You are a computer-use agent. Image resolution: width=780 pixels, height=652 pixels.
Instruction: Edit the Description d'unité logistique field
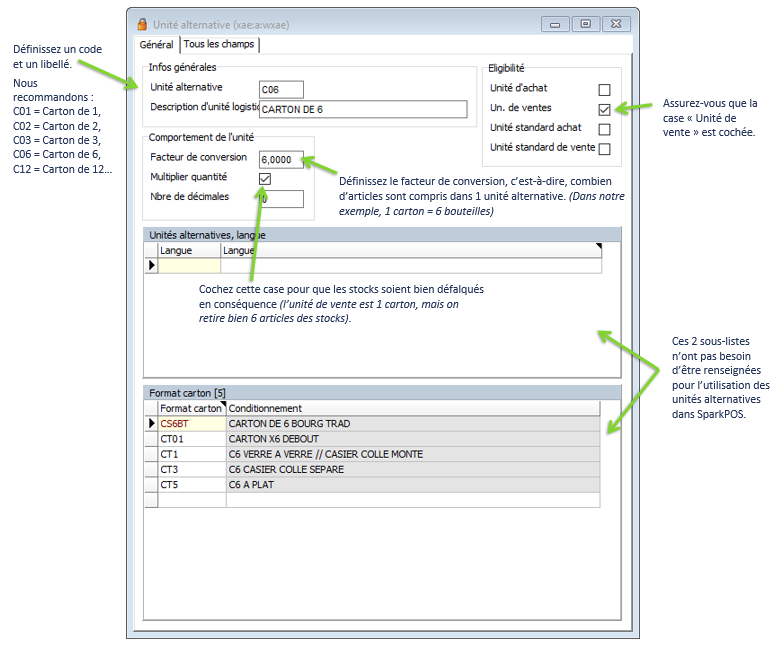(x=362, y=110)
